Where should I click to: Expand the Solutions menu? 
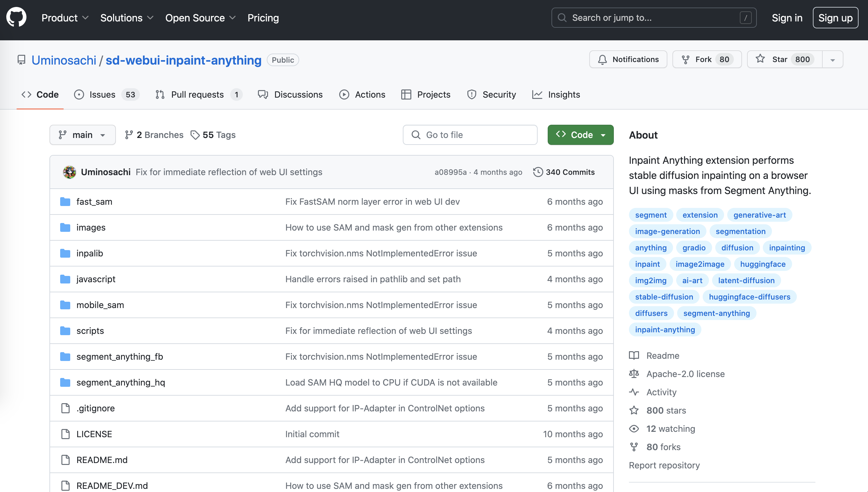coord(127,18)
